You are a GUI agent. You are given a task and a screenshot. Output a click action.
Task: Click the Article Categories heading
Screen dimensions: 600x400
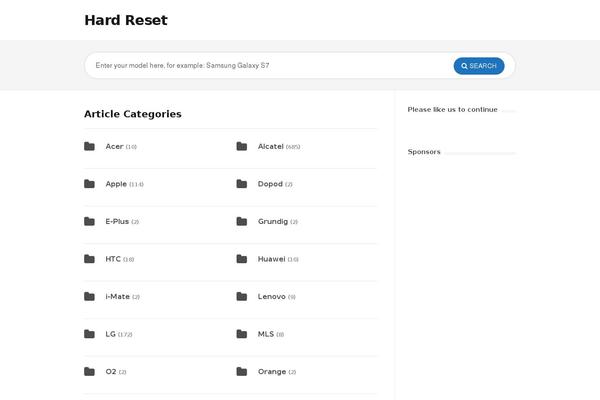pos(133,114)
